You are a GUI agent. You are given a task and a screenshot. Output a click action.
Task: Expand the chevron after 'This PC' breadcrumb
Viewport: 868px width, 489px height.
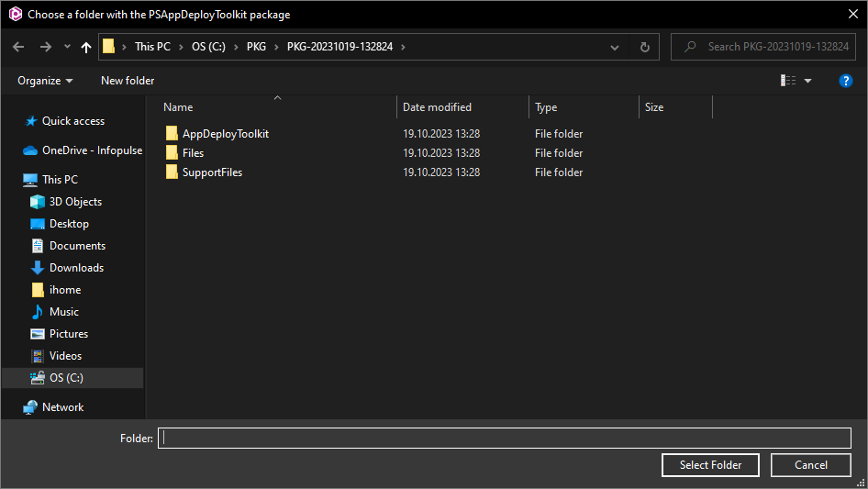(x=181, y=47)
